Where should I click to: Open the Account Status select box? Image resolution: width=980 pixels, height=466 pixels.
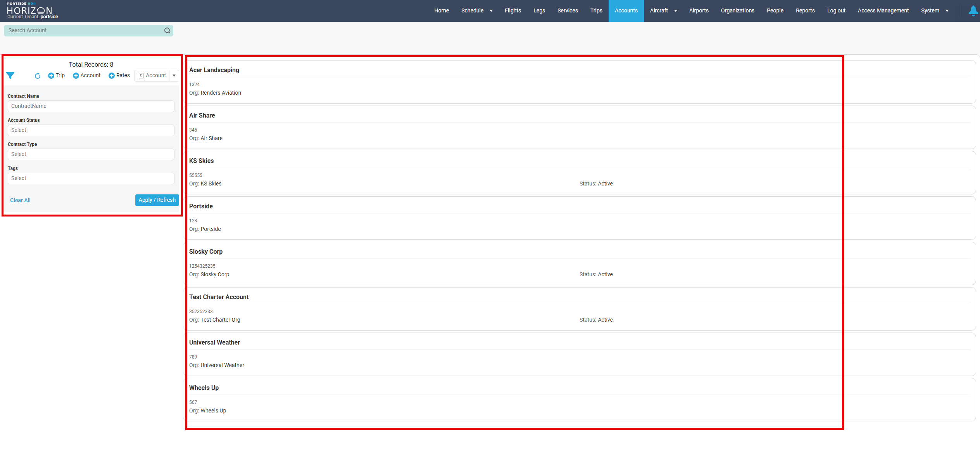tap(91, 130)
